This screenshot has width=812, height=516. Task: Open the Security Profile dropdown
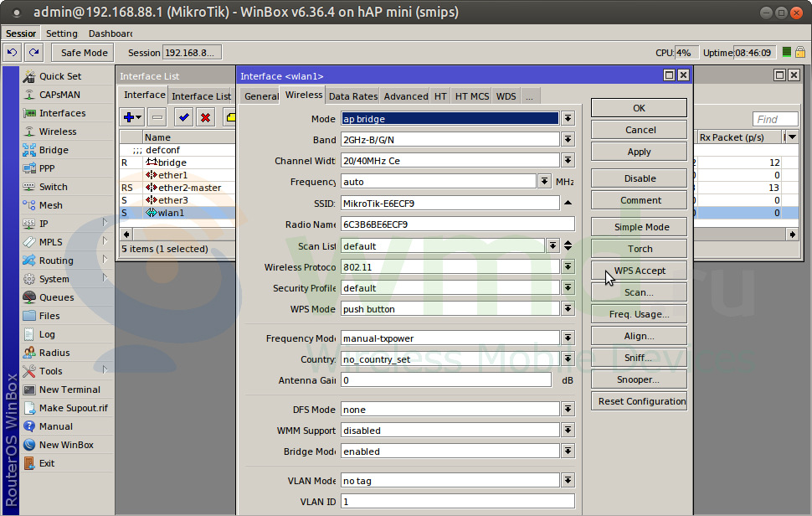click(568, 287)
